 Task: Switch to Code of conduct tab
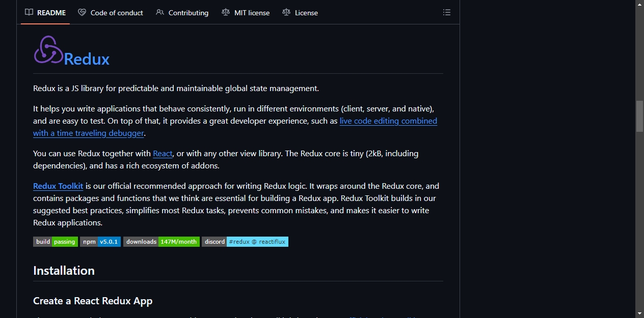point(111,13)
